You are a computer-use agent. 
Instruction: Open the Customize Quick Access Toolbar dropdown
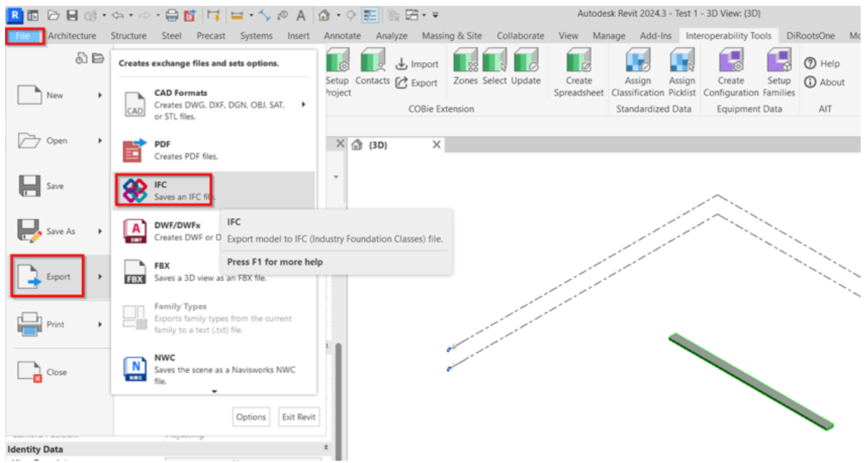point(436,15)
